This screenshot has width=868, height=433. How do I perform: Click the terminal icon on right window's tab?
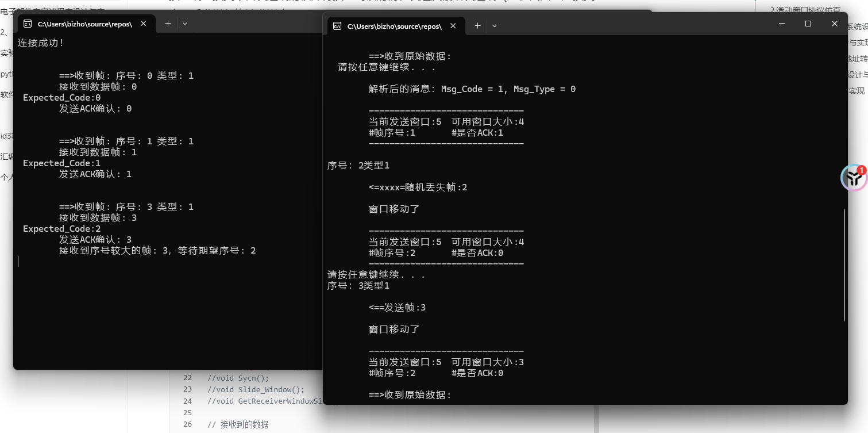click(x=337, y=26)
